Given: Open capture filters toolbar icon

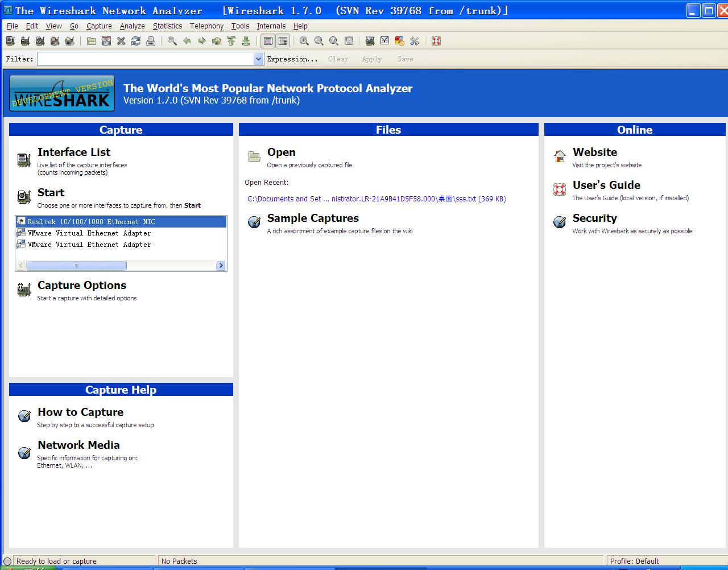Looking at the screenshot, I should tap(370, 41).
